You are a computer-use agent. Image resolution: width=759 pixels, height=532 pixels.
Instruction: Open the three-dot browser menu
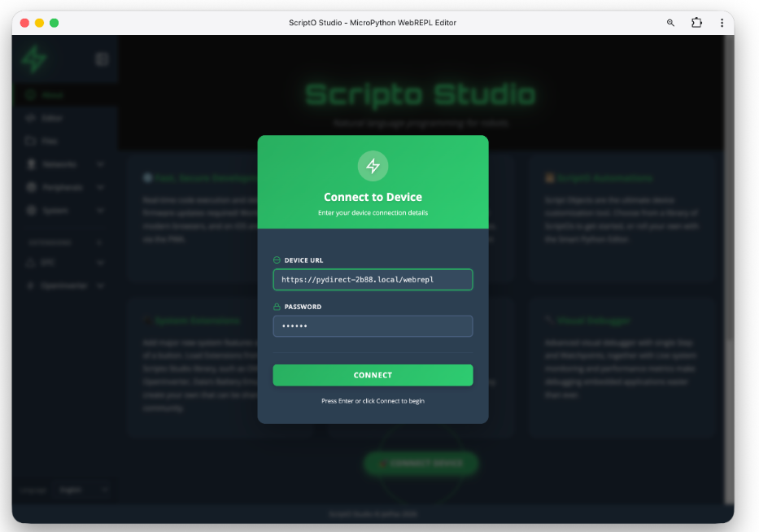point(722,23)
